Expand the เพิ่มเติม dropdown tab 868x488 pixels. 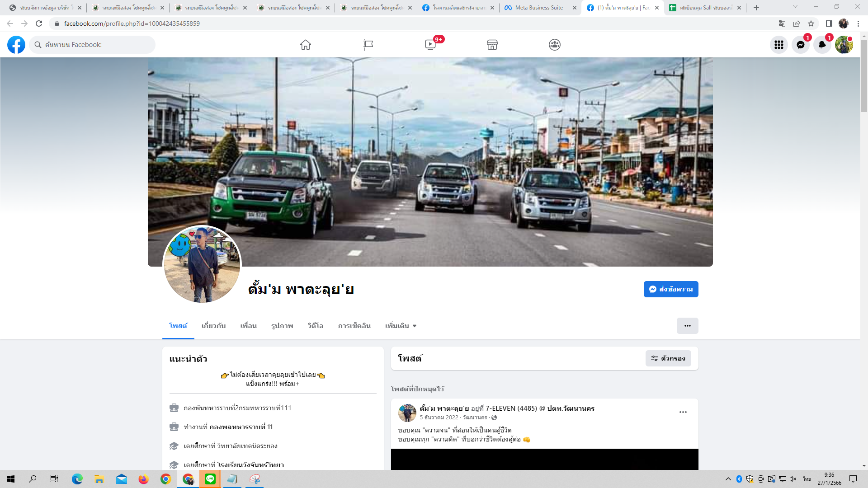pos(401,326)
